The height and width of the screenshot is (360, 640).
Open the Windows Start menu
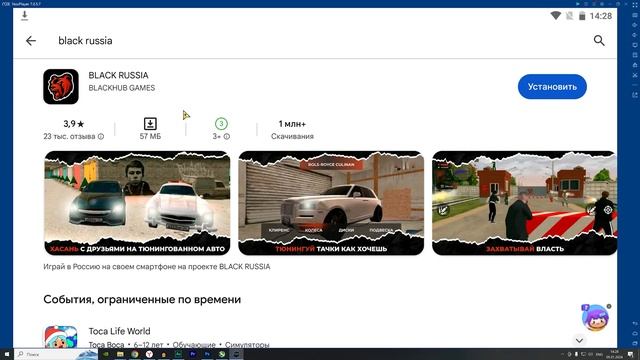coord(7,354)
